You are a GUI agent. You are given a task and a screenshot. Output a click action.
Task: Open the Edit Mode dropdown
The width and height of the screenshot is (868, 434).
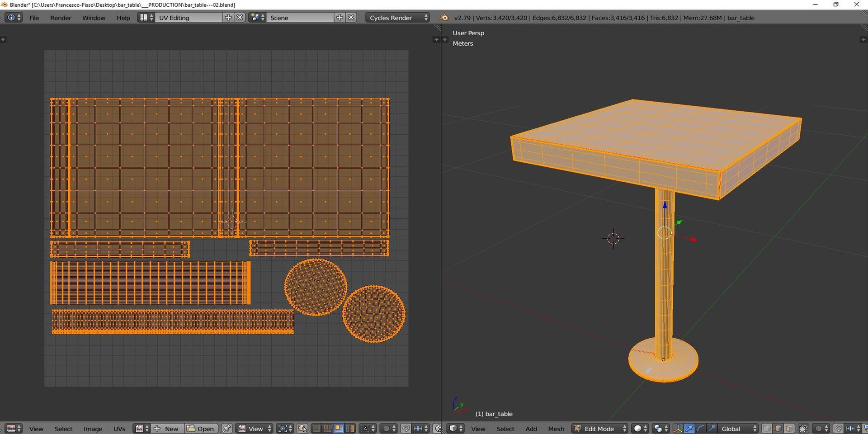(600, 428)
